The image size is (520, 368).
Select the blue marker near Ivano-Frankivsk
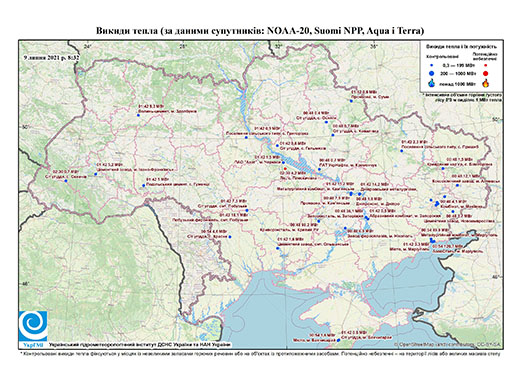click(95, 174)
